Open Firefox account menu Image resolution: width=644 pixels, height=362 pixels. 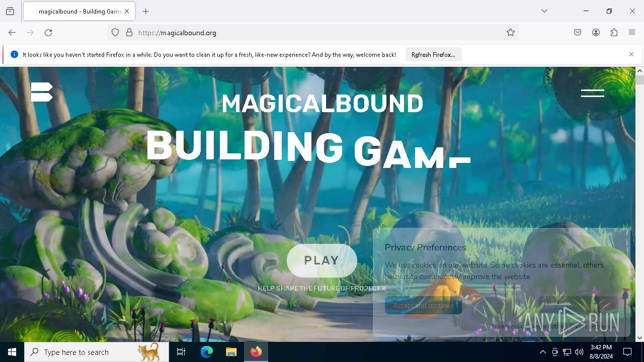[x=596, y=33]
